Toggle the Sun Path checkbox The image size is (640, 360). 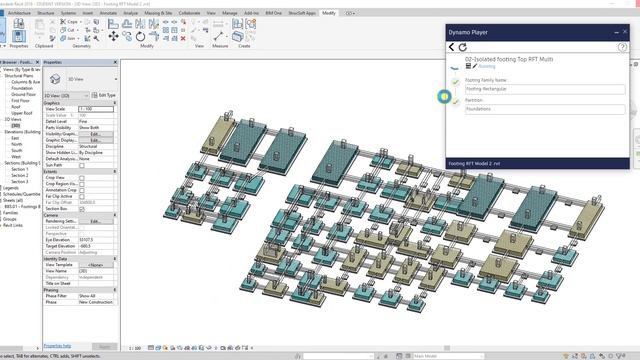(82, 165)
